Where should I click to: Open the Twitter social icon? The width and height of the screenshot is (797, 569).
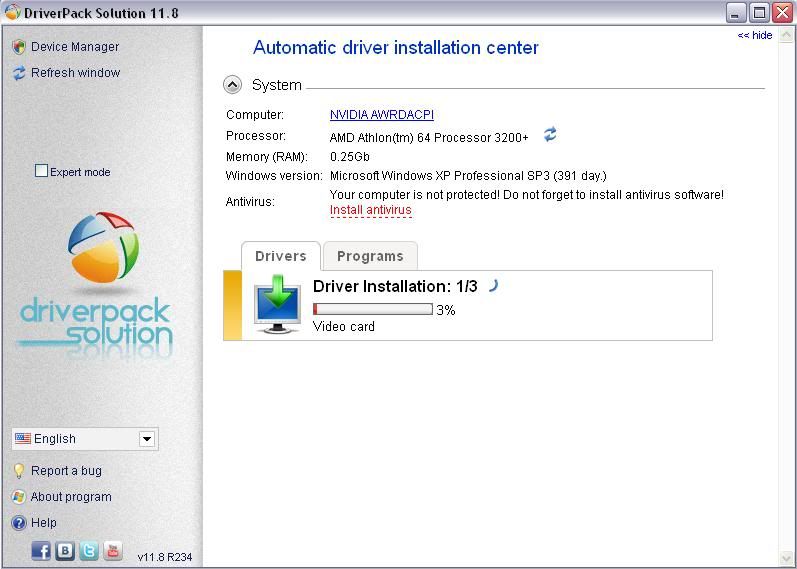[89, 551]
